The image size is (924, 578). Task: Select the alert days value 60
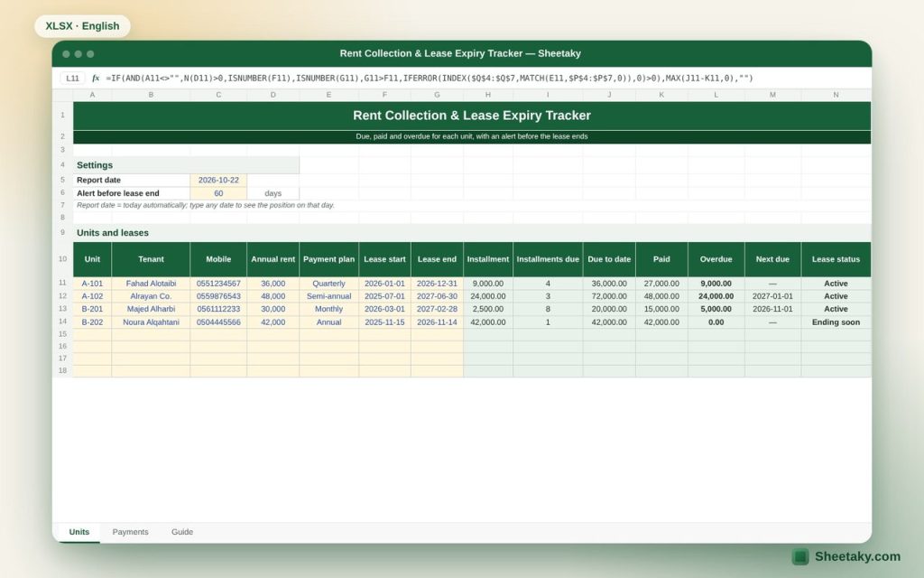click(218, 193)
